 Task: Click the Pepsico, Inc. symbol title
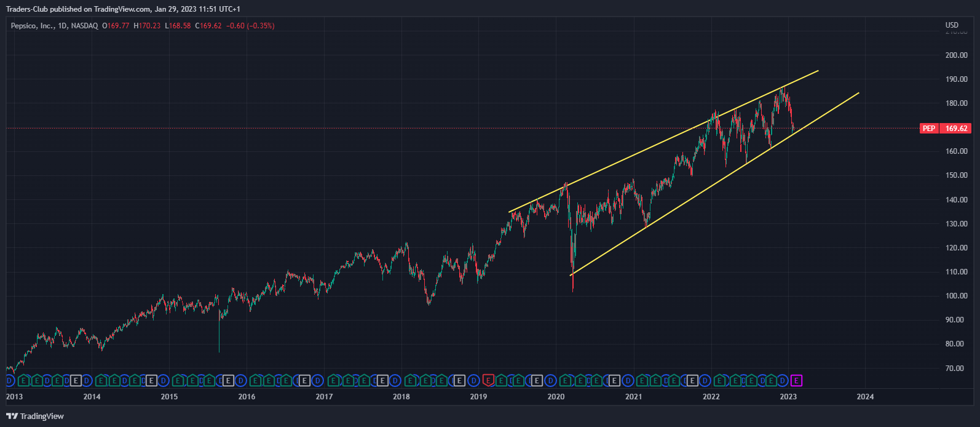33,26
